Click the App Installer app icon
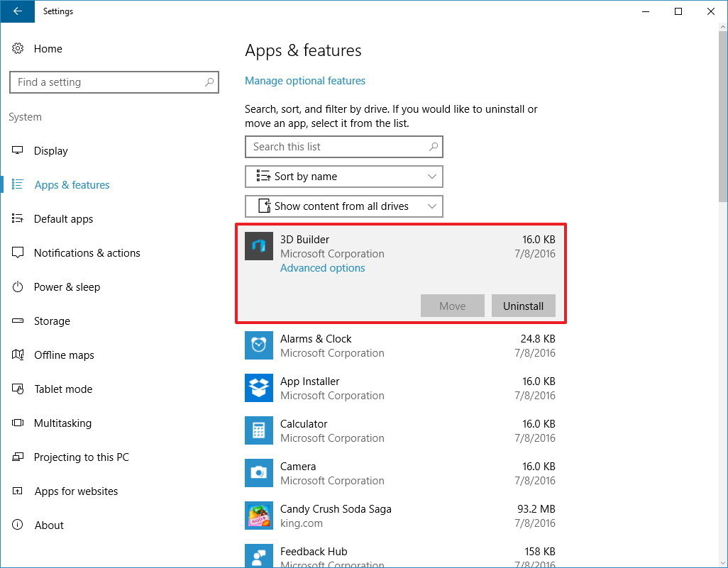This screenshot has width=728, height=568. [258, 388]
